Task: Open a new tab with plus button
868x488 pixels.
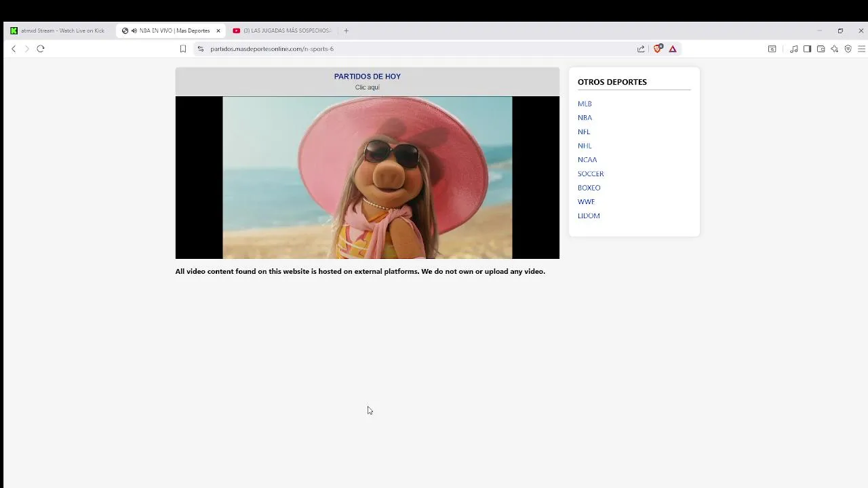Action: click(346, 30)
